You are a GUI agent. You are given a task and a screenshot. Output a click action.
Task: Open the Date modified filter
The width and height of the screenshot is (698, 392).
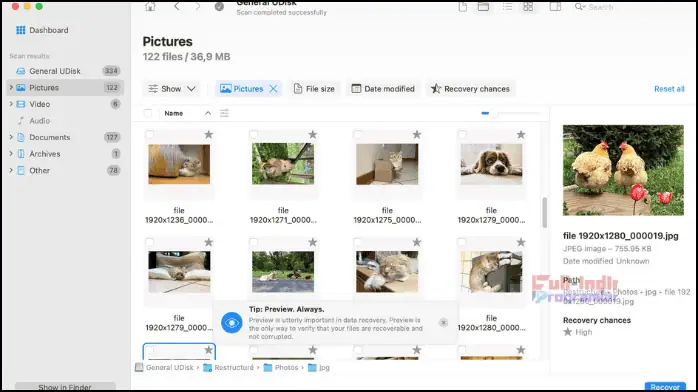click(x=383, y=89)
